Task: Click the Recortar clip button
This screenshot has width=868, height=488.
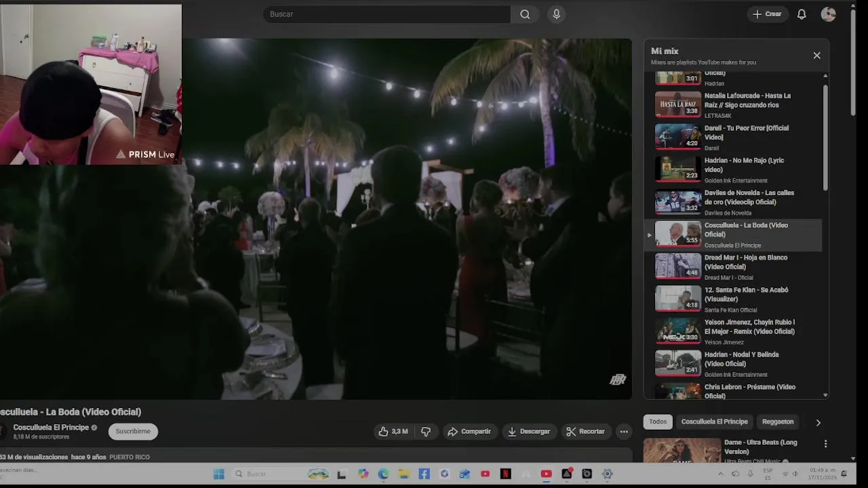Action: 586,432
